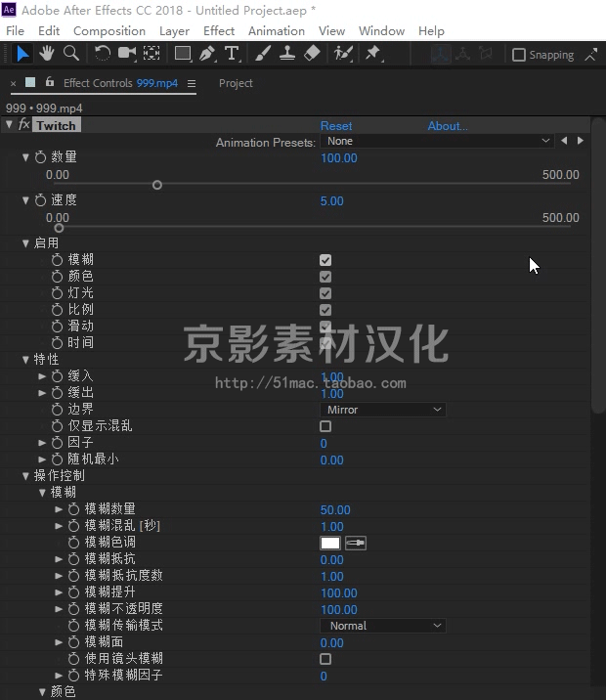This screenshot has width=606, height=700.
Task: Reset the Twitch effect
Action: click(336, 126)
